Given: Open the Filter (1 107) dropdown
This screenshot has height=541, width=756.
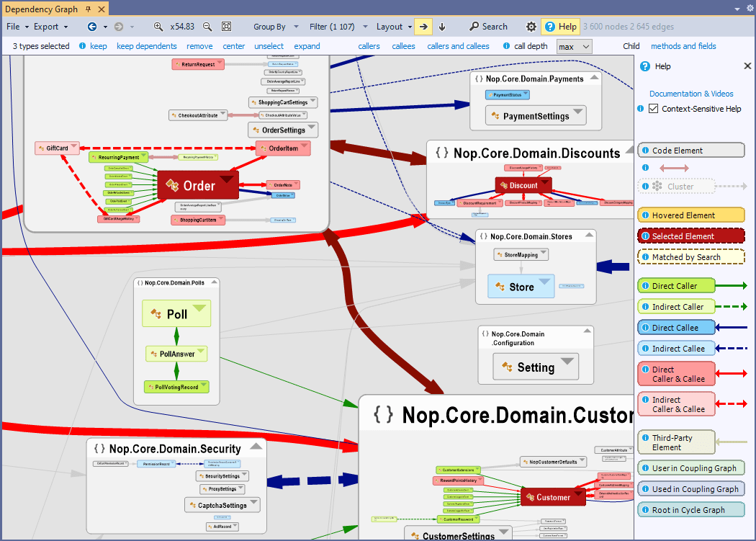Looking at the screenshot, I should 338,27.
